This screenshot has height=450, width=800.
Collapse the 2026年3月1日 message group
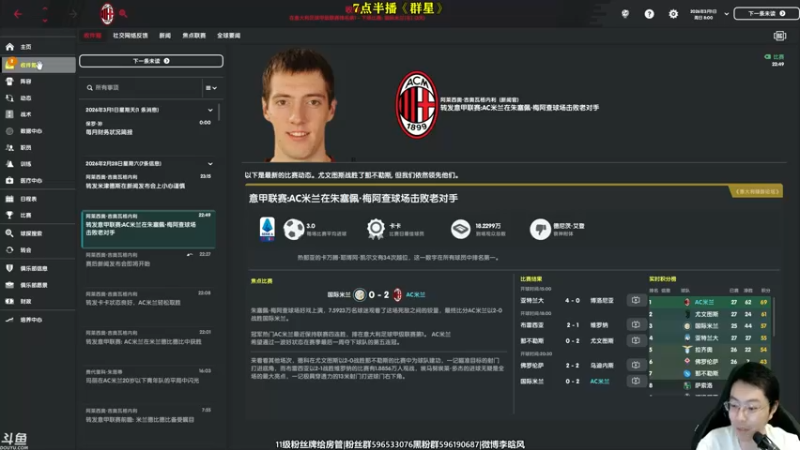[210, 110]
